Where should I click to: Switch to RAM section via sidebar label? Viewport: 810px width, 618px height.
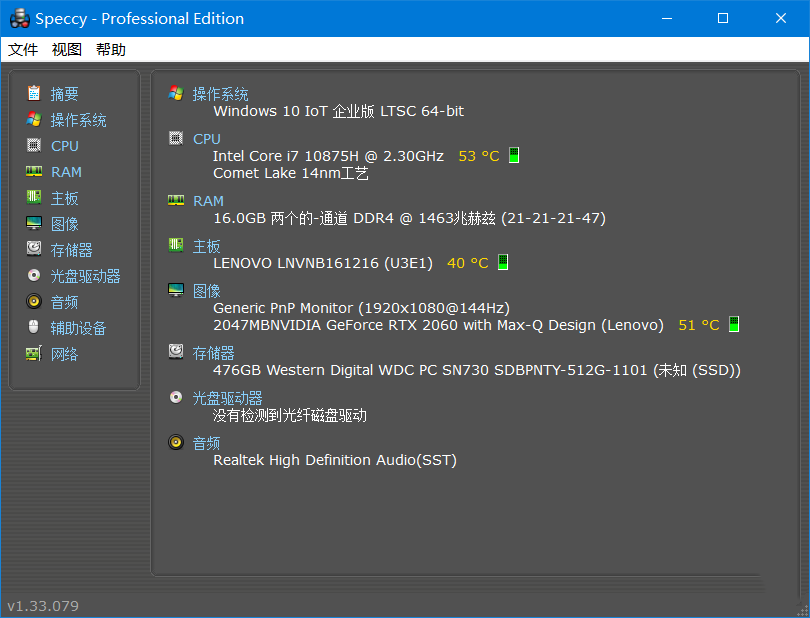point(67,172)
